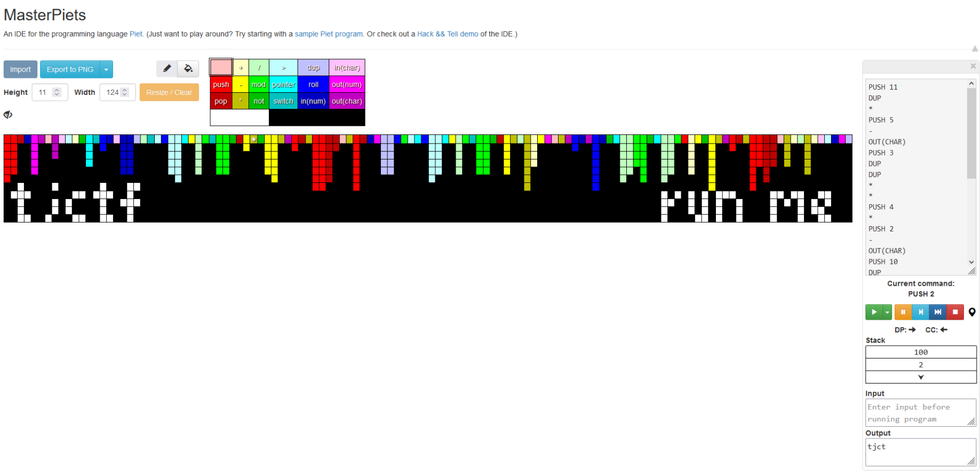The height and width of the screenshot is (471, 980).
Task: Close the debugger panel with X
Action: pyautogui.click(x=973, y=66)
